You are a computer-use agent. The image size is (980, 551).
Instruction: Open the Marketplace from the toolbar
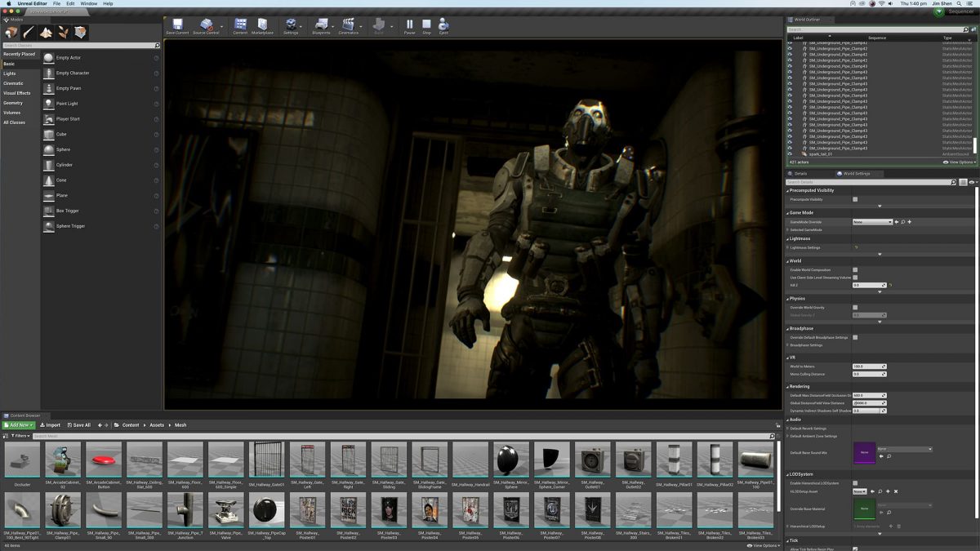click(263, 25)
